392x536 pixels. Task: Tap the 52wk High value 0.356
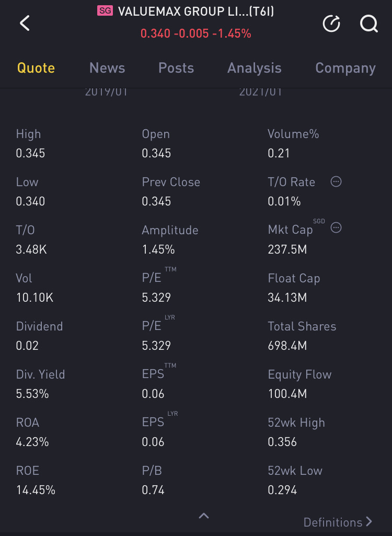tap(282, 442)
